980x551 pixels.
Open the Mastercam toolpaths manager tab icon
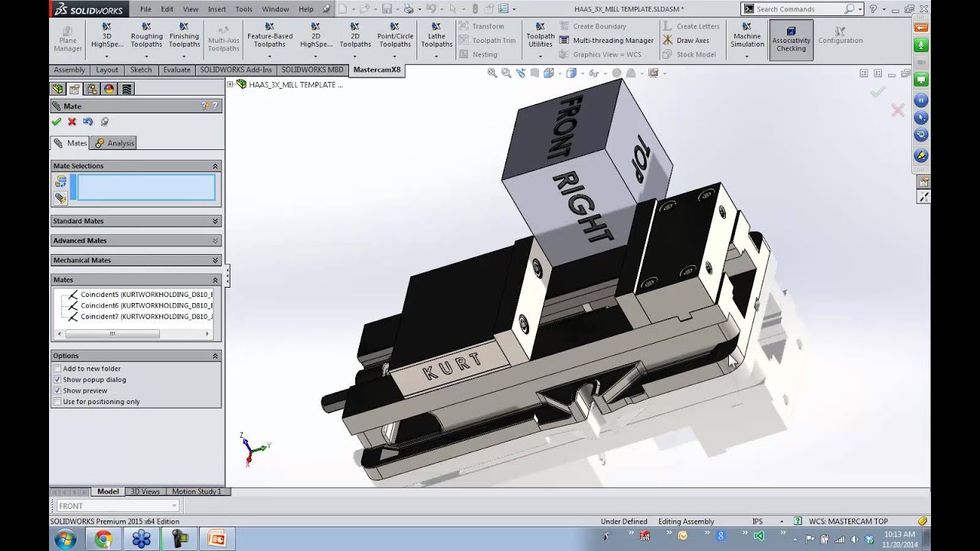pos(126,89)
